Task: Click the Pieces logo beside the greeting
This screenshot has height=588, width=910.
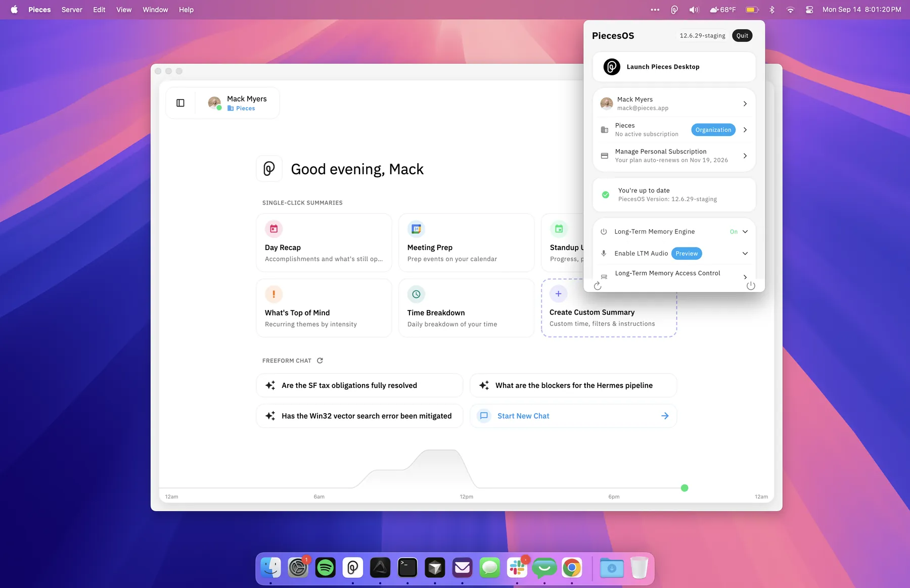Action: click(269, 169)
